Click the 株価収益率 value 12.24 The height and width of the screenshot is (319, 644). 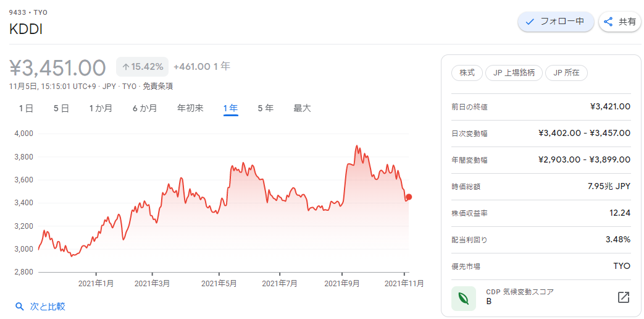coord(620,213)
